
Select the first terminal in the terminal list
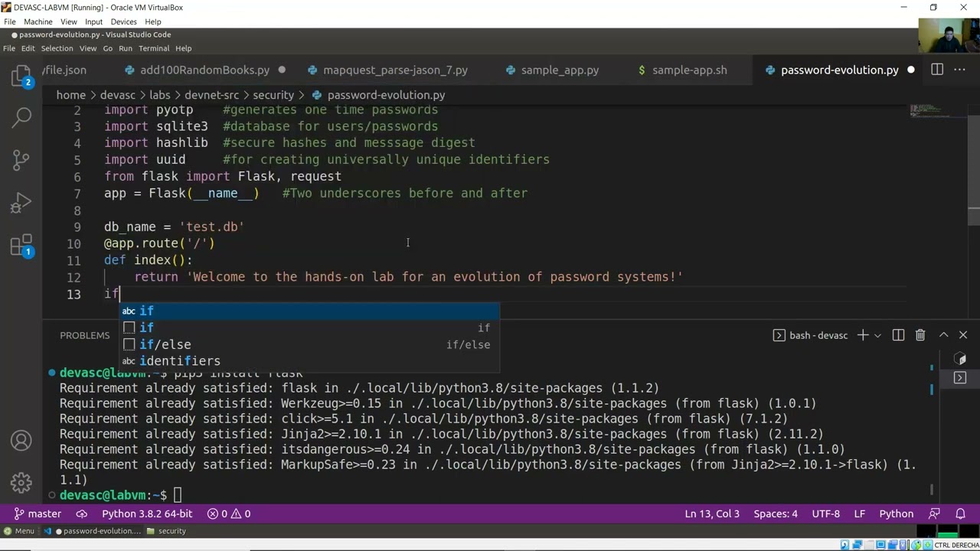click(961, 359)
